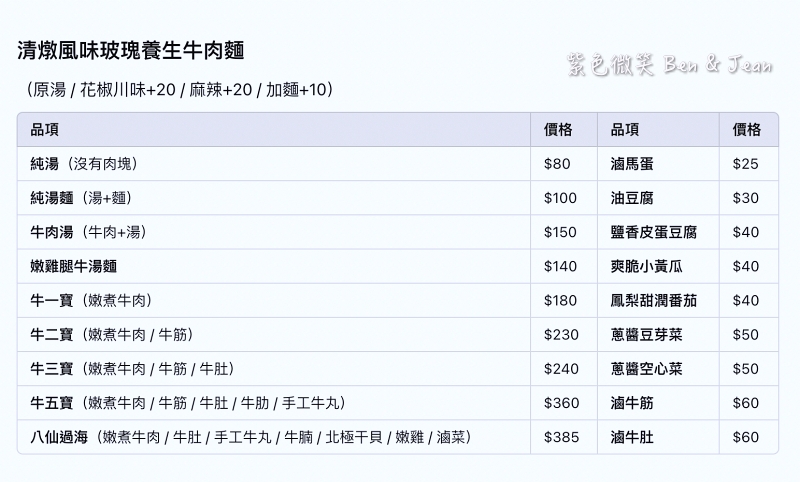Select the 爽脆小黃瓜 side dish
Screen dimensions: 800x482
coord(647,266)
